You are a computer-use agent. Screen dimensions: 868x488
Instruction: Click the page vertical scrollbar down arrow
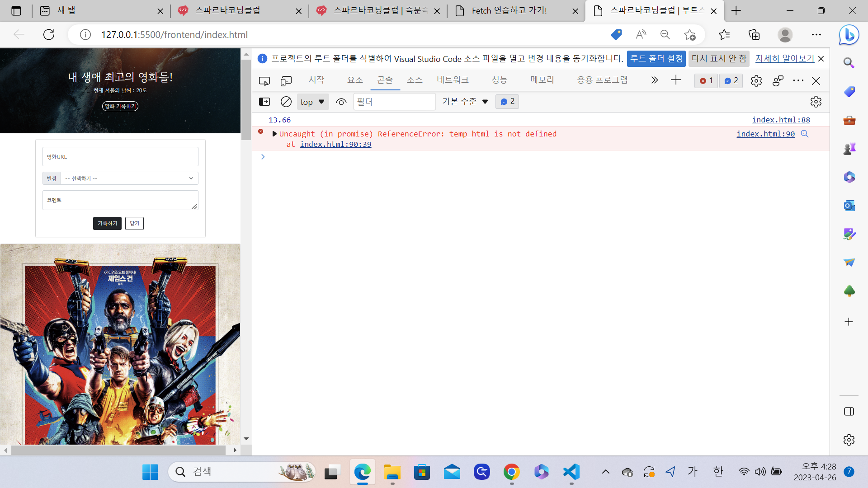[x=246, y=438]
